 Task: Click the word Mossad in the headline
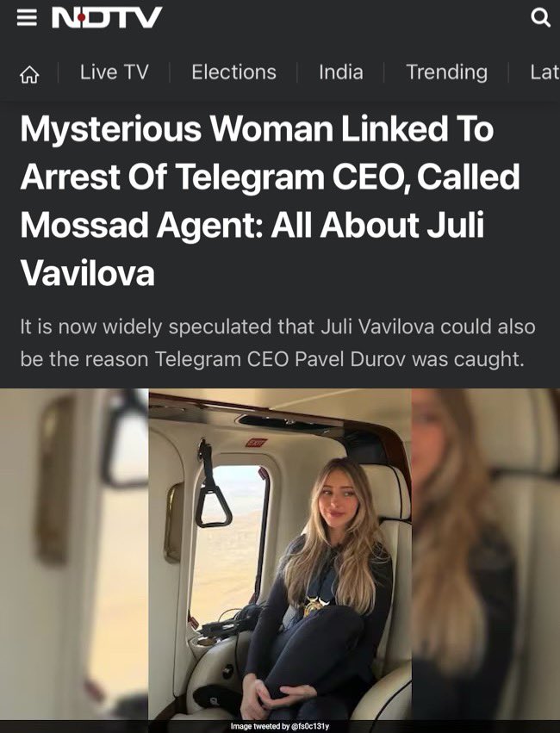[x=84, y=225]
